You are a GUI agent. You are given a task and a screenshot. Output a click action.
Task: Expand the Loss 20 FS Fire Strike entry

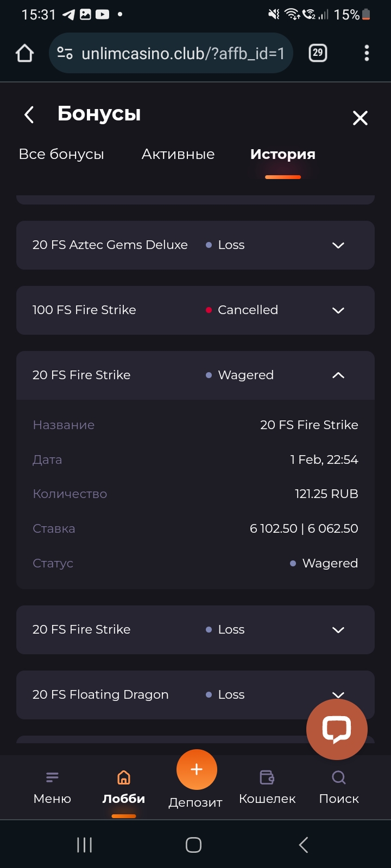338,630
